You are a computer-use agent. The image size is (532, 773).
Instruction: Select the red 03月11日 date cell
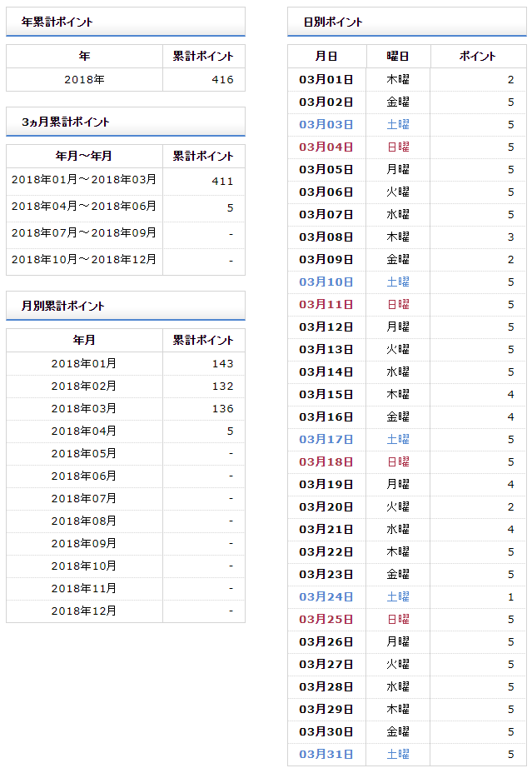coord(326,305)
